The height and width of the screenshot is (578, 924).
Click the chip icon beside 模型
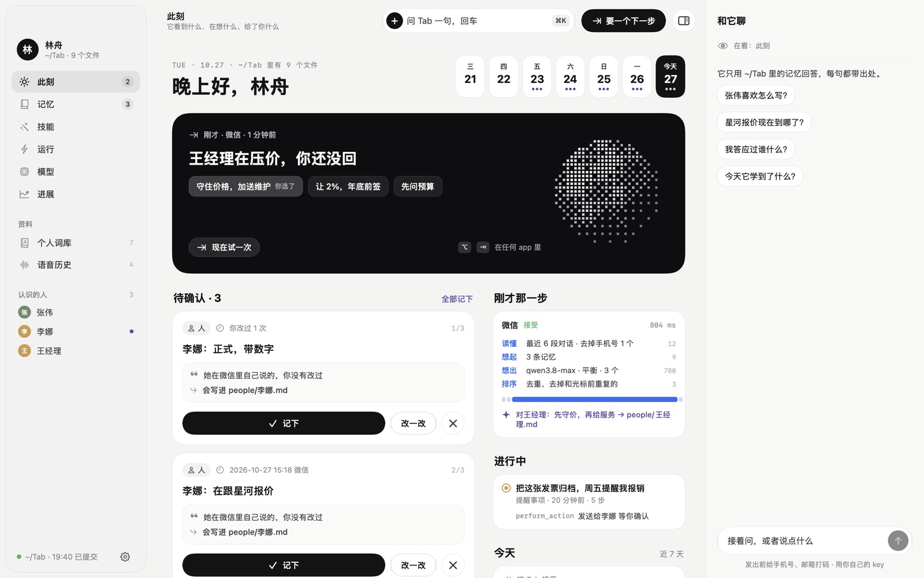coord(24,172)
